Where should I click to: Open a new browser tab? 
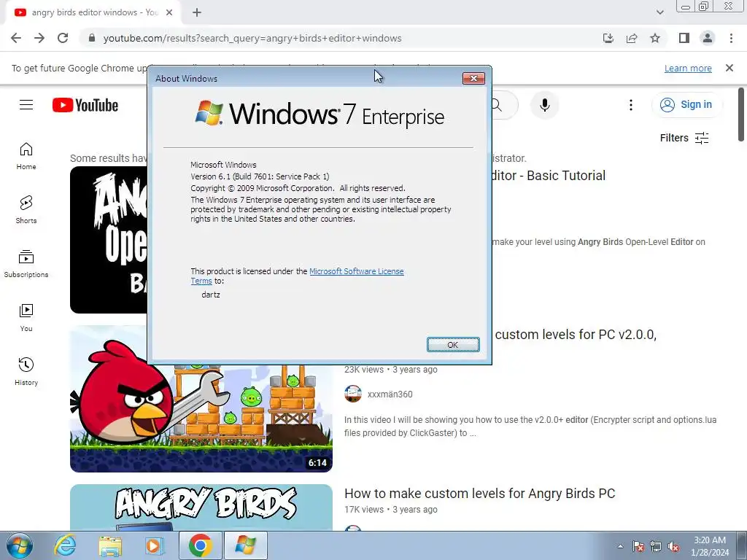tap(197, 12)
